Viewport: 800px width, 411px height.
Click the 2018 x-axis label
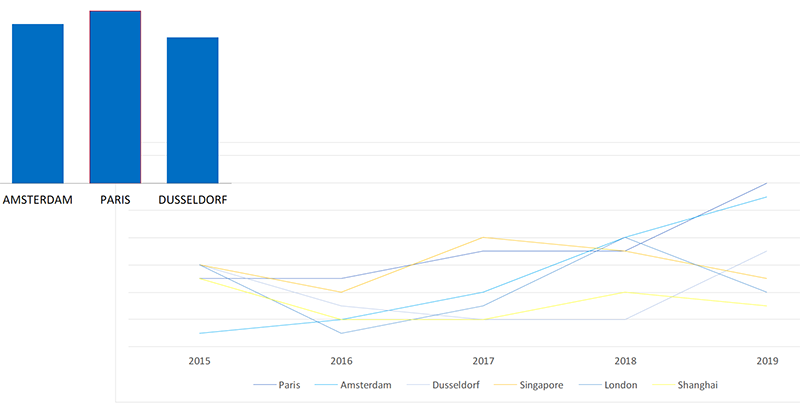point(625,361)
